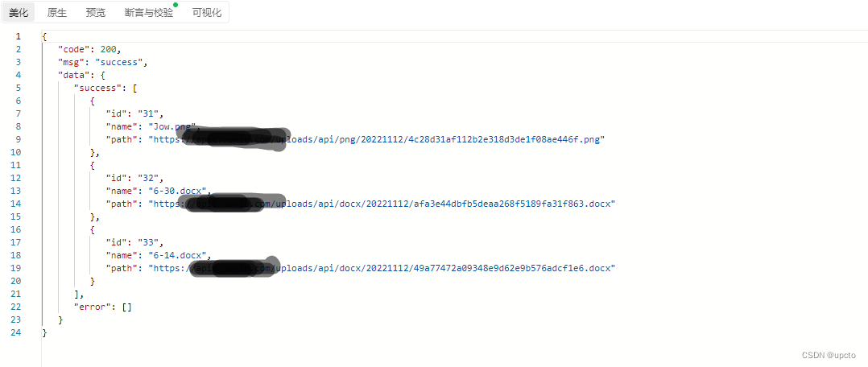Switch to the 可视化 tab
Screen dimensions: 868x367
pos(206,13)
